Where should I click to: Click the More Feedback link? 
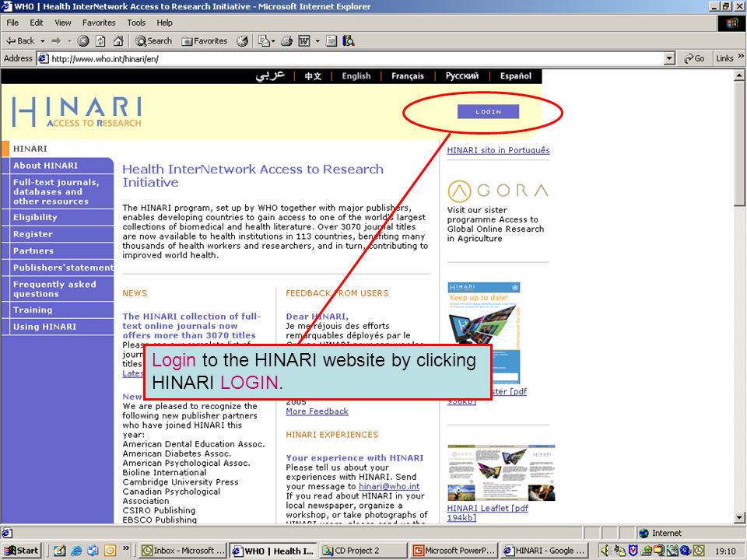click(x=317, y=411)
